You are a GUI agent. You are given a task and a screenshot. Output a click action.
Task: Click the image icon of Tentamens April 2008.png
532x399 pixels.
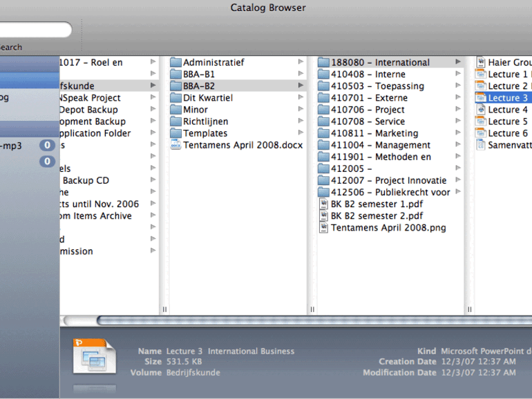324,228
